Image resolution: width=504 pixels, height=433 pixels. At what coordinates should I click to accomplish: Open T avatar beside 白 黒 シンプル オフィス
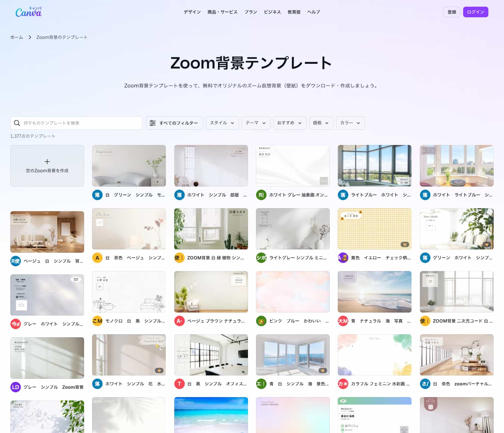click(x=180, y=384)
